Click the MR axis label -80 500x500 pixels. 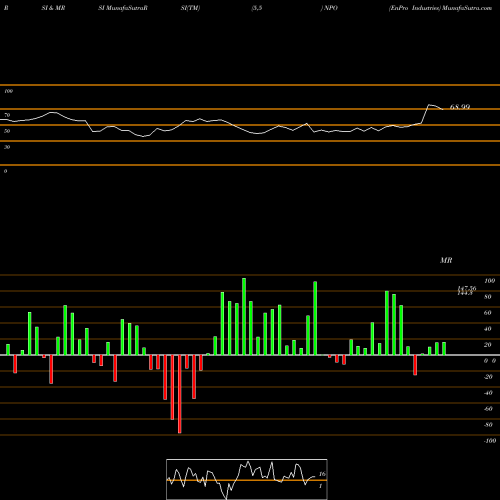pyautogui.click(x=488, y=425)
